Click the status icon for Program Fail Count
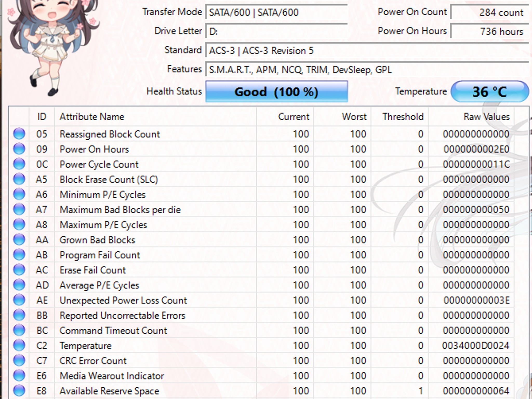The image size is (532, 399). coord(19,255)
